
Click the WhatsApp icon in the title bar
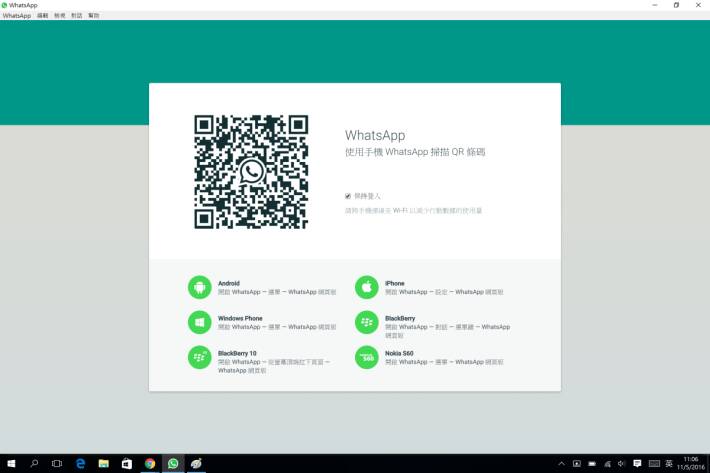[5, 5]
